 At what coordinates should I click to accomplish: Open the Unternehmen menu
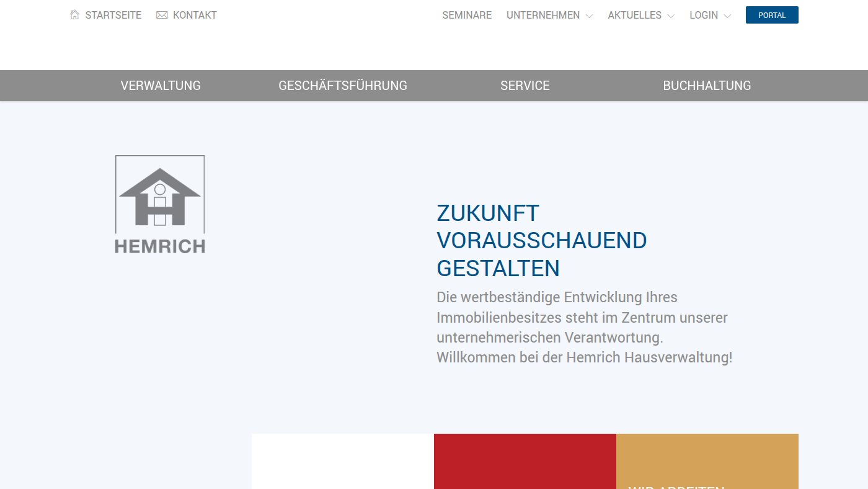pyautogui.click(x=543, y=15)
